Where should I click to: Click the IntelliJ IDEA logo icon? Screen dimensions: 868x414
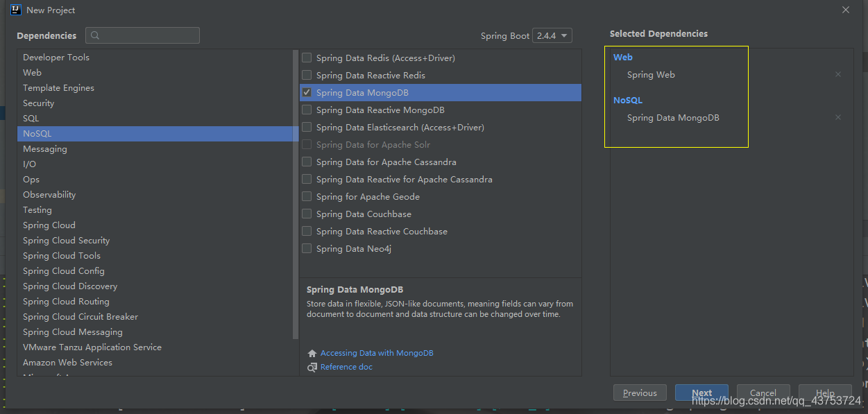point(16,10)
